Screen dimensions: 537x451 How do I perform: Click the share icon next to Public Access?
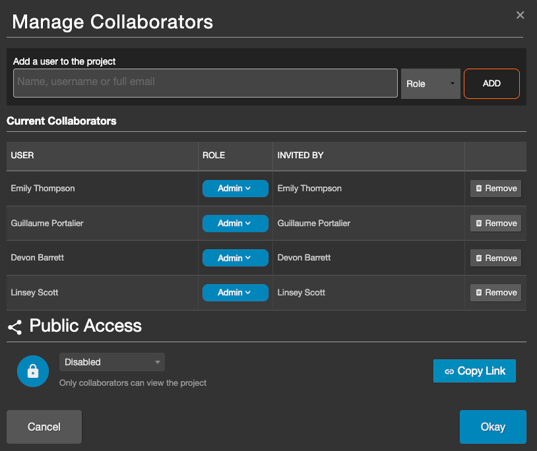pyautogui.click(x=15, y=327)
